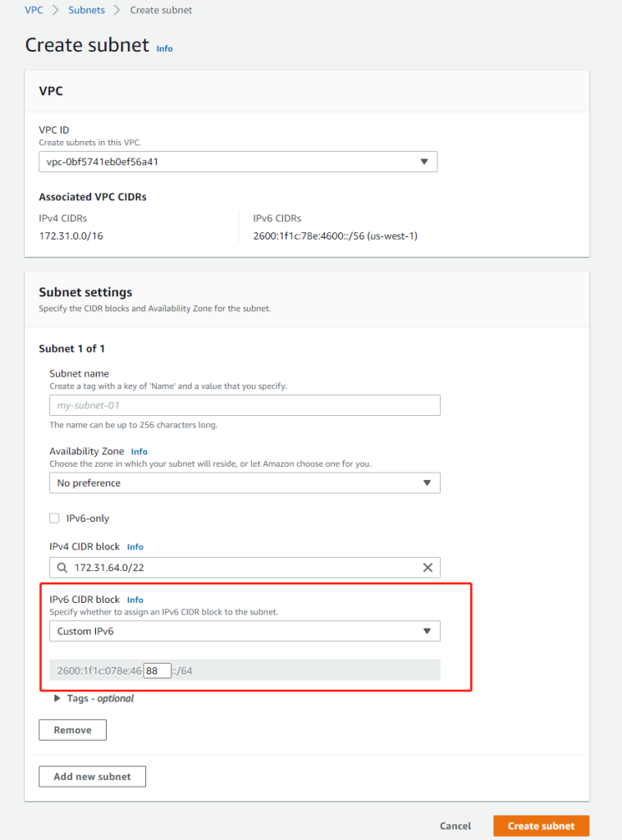Click the Cancel button
The image size is (622, 840).
click(x=455, y=826)
